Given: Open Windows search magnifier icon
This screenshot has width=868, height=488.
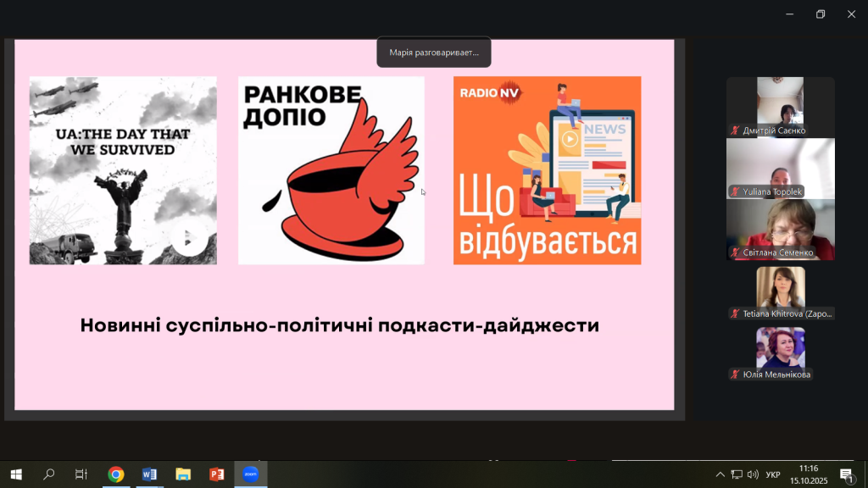Looking at the screenshot, I should 49,474.
